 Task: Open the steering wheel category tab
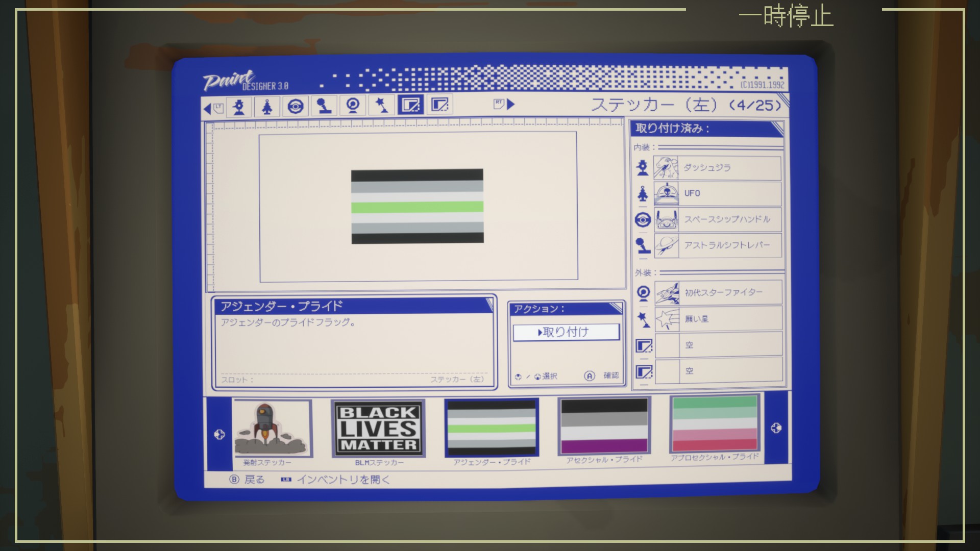(x=296, y=106)
